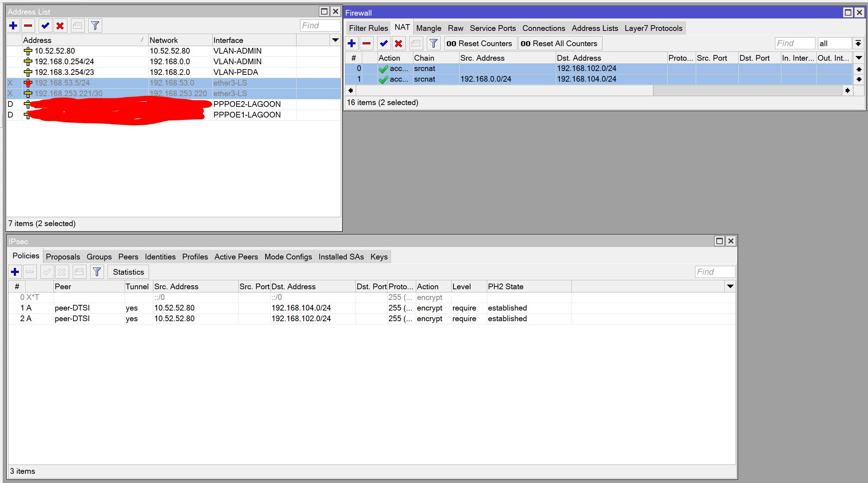Viewport: 868px width, 483px height.
Task: Click the comment icon in Firewall toolbar
Action: tap(416, 44)
